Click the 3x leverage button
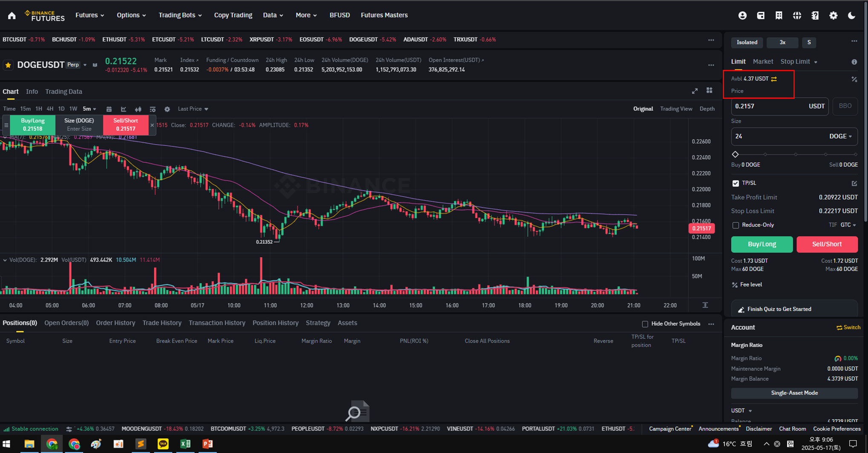The width and height of the screenshot is (868, 453). 782,42
